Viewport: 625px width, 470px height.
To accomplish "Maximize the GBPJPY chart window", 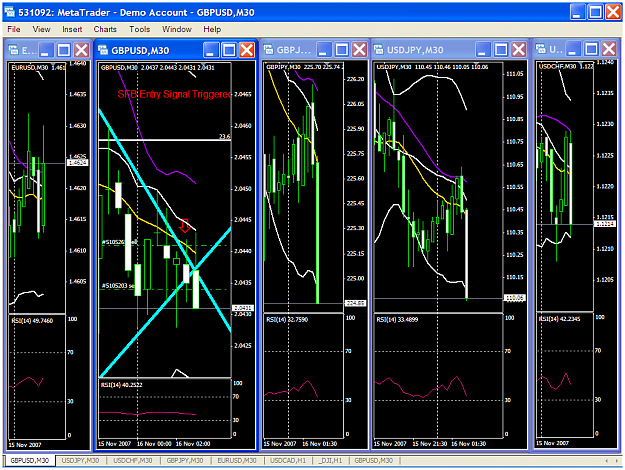I will click(342, 50).
